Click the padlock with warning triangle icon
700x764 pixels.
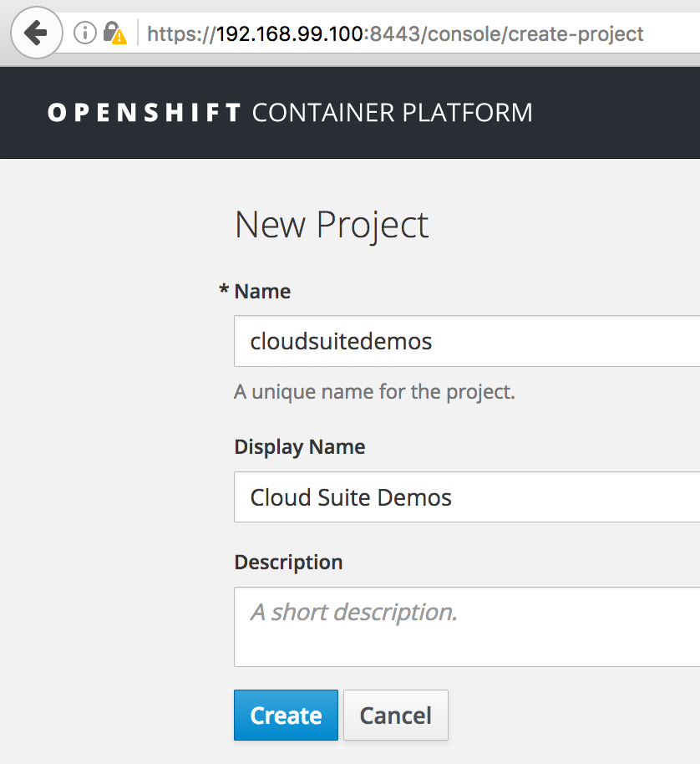(x=114, y=33)
